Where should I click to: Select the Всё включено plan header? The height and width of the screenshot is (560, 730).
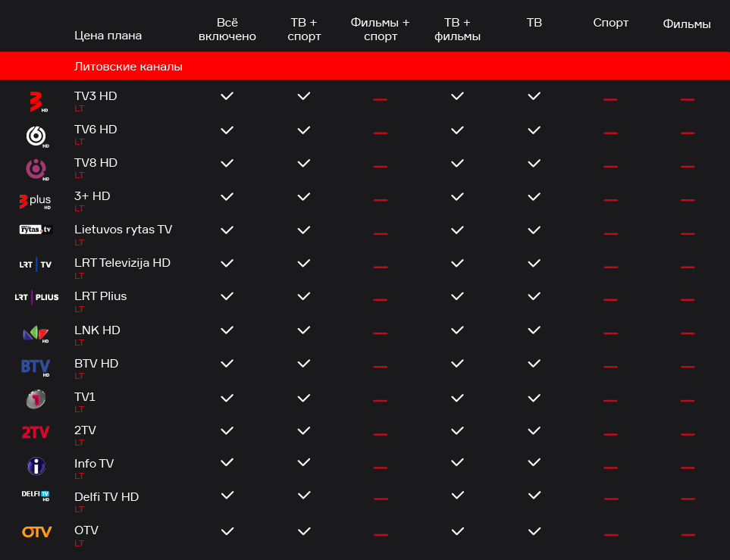tap(227, 30)
